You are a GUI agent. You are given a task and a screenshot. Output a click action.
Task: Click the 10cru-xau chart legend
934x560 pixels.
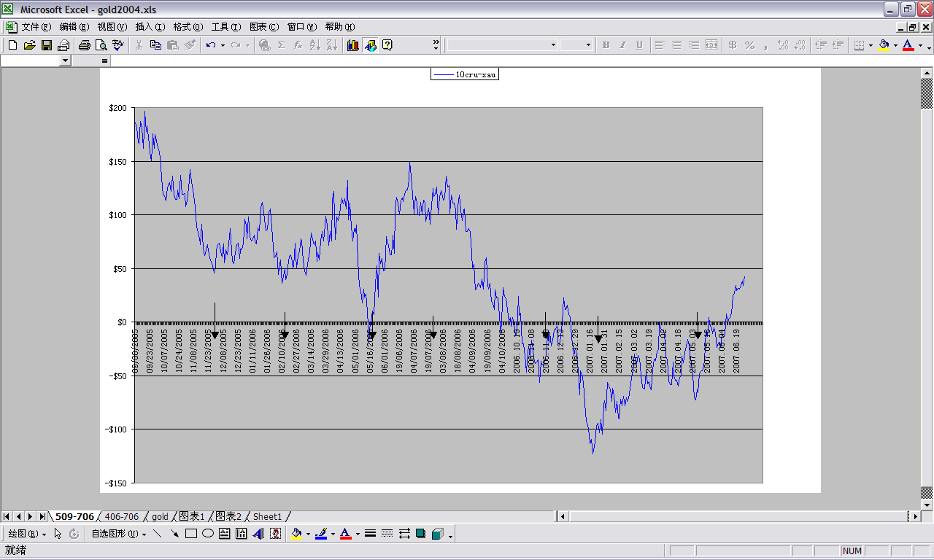(465, 74)
